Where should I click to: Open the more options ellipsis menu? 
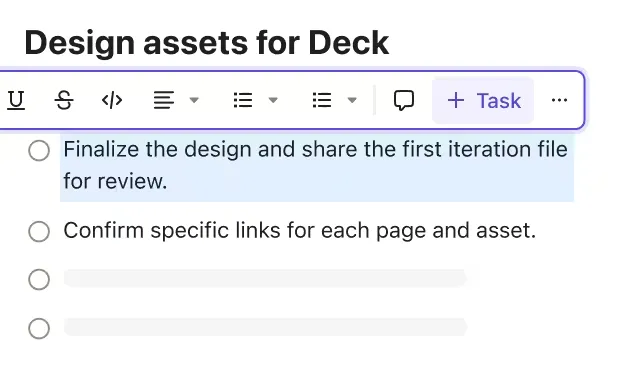559,100
